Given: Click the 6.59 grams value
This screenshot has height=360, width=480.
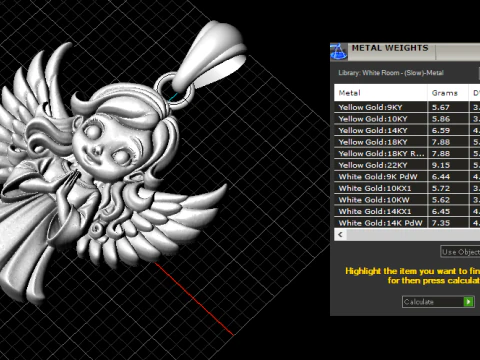Looking at the screenshot, I should click(441, 130).
